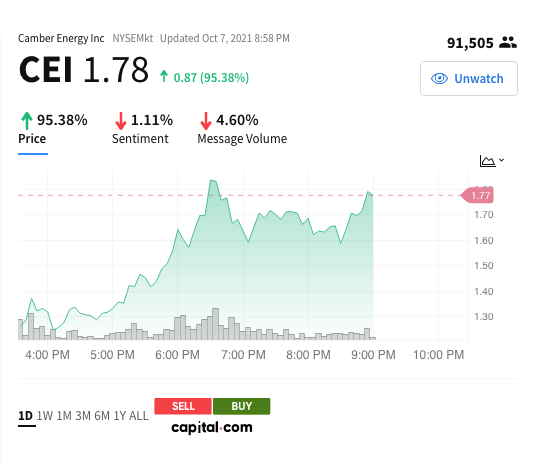Screen dimensions: 533x466
Task: Unwatch the CEI stock
Action: pos(469,79)
